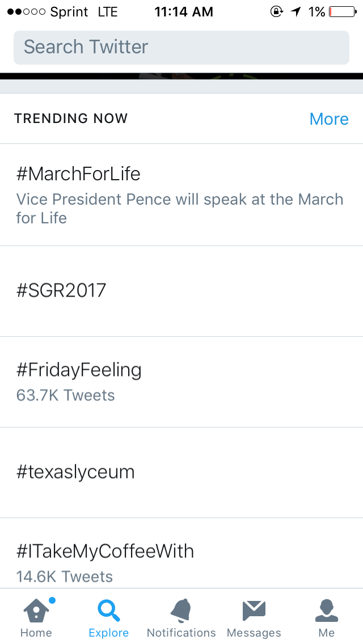Screen dimensions: 363x644
Task: Click the More link for trends
Action: click(329, 118)
